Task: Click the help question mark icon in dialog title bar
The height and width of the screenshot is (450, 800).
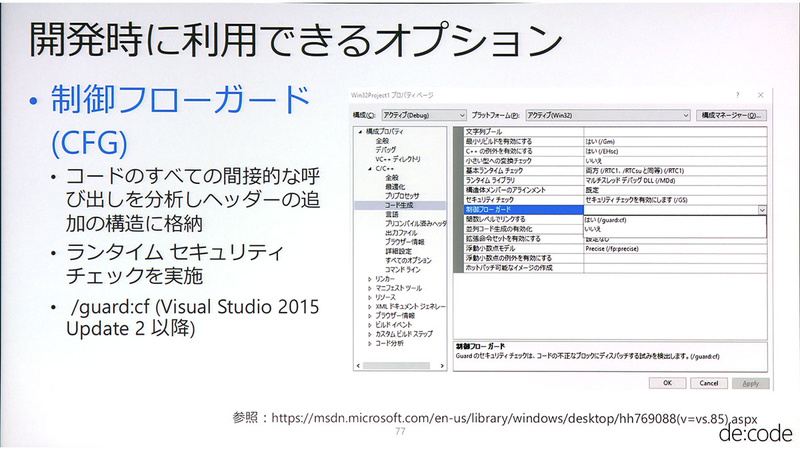Action: coord(737,95)
